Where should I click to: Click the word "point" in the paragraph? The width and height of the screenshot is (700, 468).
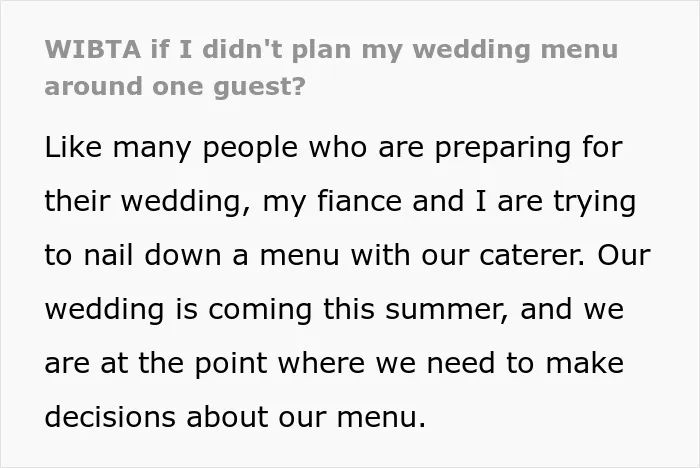pos(231,364)
